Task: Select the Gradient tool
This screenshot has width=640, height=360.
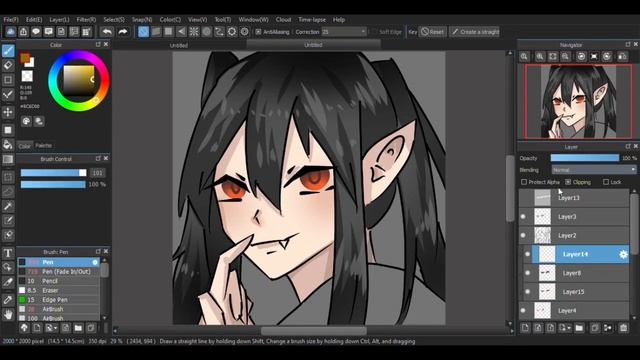Action: point(8,159)
